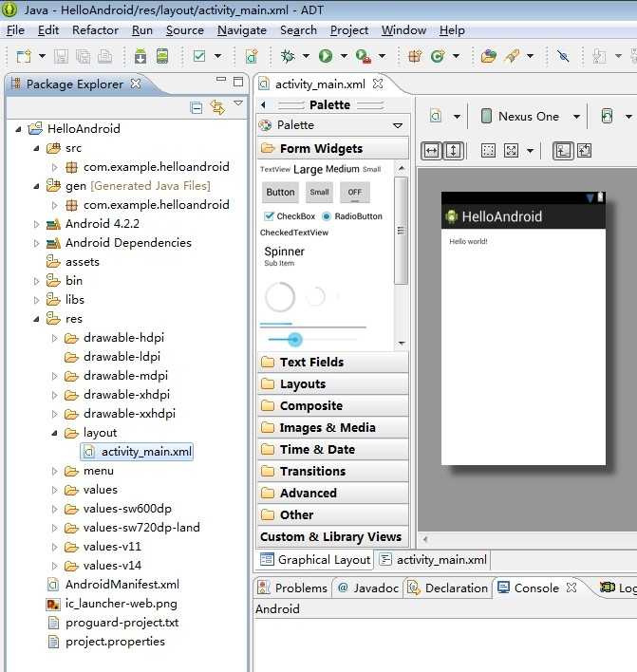Viewport: 637px width, 672px height.
Task: Open the Images & Media palette category
Action: coord(333,428)
